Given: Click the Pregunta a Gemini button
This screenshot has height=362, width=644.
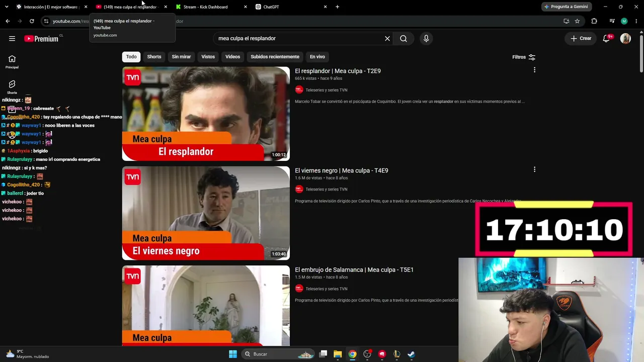Looking at the screenshot, I should coord(567,7).
